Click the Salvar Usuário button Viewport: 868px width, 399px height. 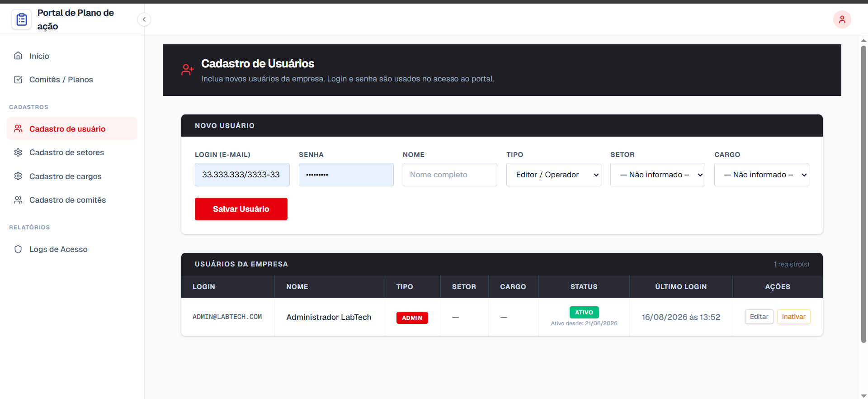point(241,209)
